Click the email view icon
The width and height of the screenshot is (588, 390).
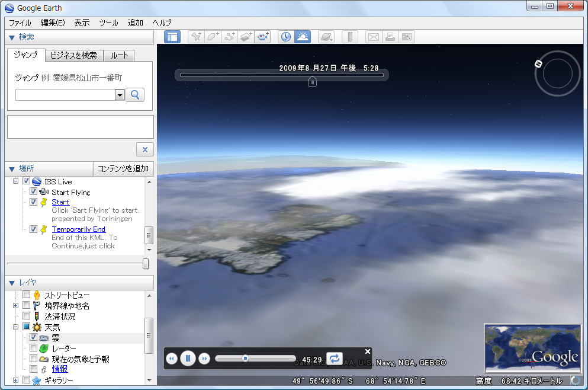[x=373, y=36]
